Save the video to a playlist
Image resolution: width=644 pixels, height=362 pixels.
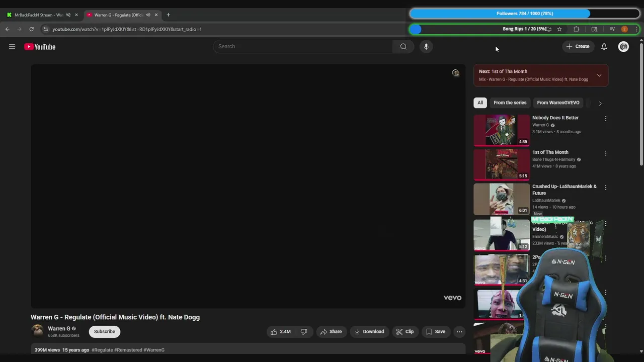pos(436,332)
